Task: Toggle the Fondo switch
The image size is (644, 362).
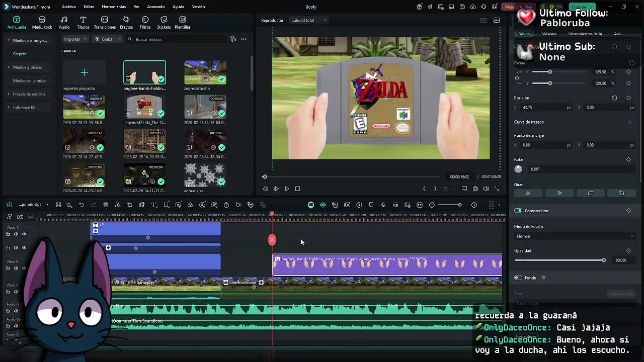Action: point(518,278)
